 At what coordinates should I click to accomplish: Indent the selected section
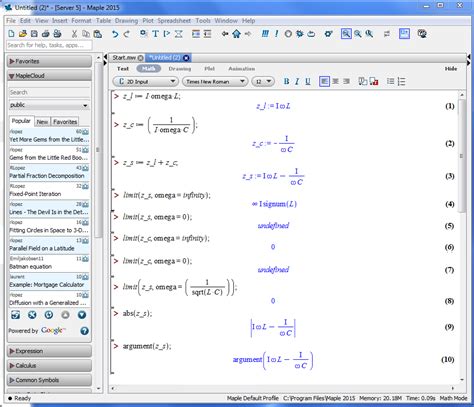coord(196,34)
